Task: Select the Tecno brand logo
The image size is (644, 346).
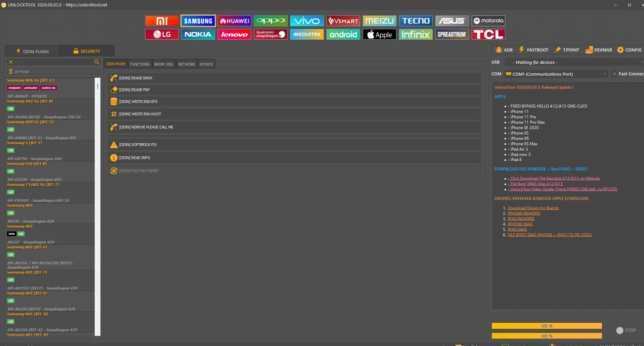Action: point(416,21)
